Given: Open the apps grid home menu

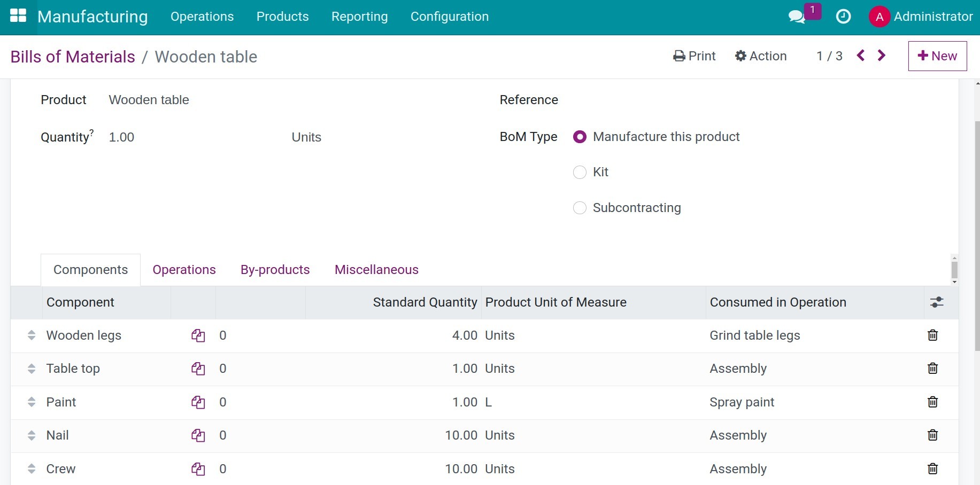Looking at the screenshot, I should tap(18, 16).
